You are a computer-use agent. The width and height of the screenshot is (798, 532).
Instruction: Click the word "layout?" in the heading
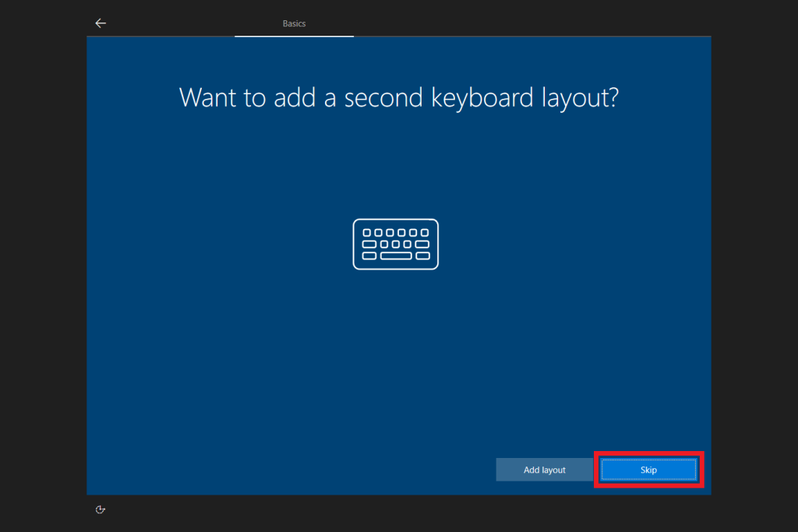[x=580, y=98]
